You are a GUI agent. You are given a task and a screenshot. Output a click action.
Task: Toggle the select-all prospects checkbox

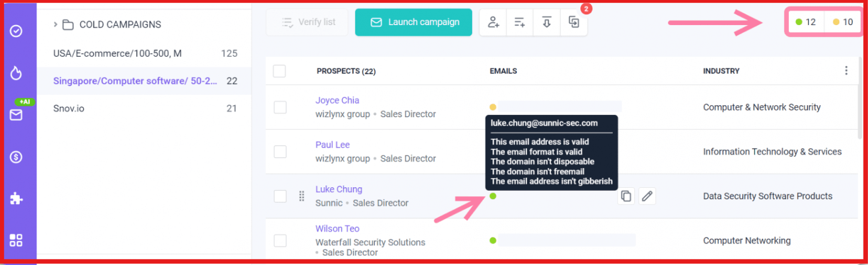279,71
